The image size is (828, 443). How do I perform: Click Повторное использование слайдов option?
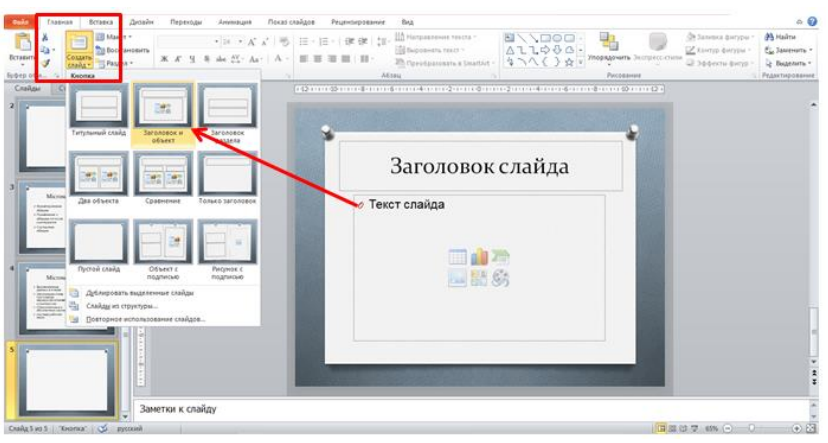(145, 318)
